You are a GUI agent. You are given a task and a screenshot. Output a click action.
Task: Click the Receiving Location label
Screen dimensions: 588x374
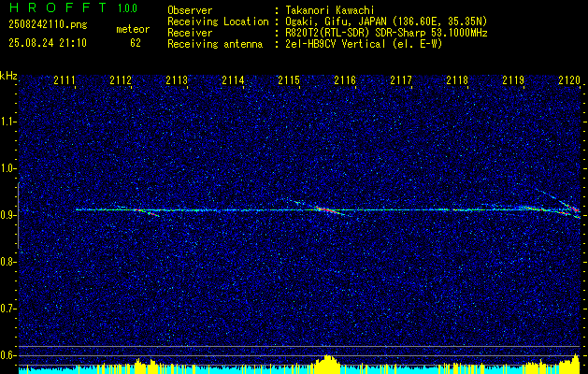(x=218, y=22)
